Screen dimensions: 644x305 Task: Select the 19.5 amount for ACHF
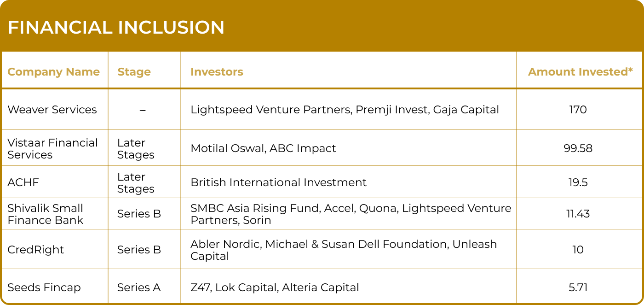click(578, 182)
